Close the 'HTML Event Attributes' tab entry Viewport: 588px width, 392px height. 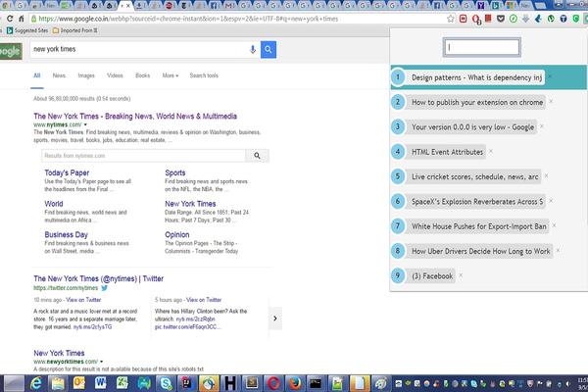coord(490,151)
